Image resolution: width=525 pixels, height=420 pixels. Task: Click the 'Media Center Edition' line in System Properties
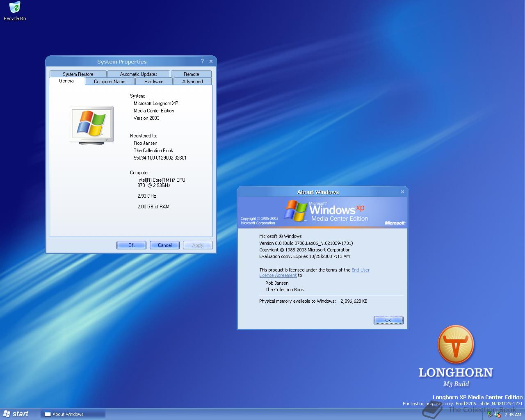(154, 111)
